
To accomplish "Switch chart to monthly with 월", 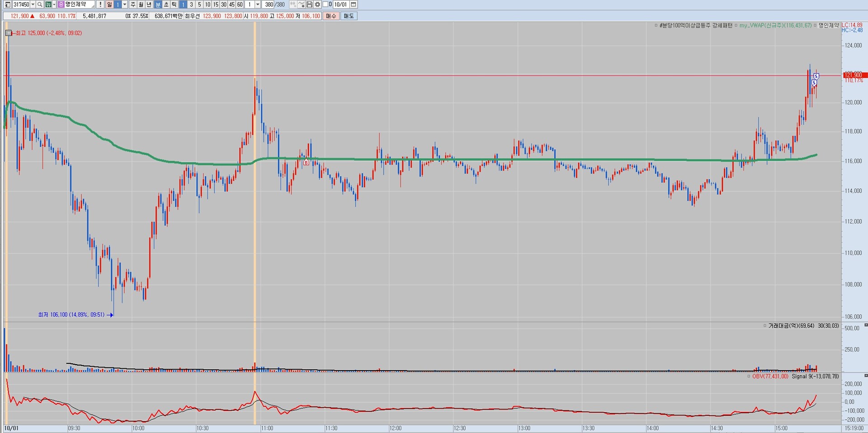I will pyautogui.click(x=141, y=5).
